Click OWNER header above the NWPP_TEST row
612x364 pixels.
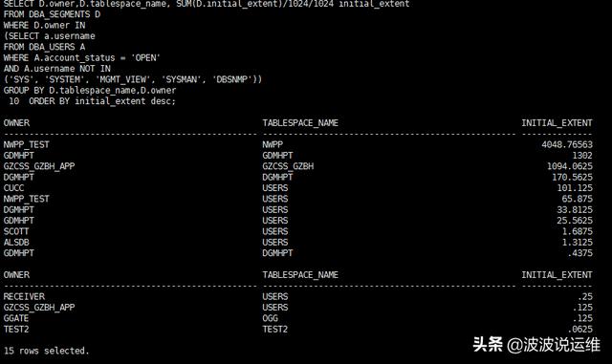coord(16,123)
